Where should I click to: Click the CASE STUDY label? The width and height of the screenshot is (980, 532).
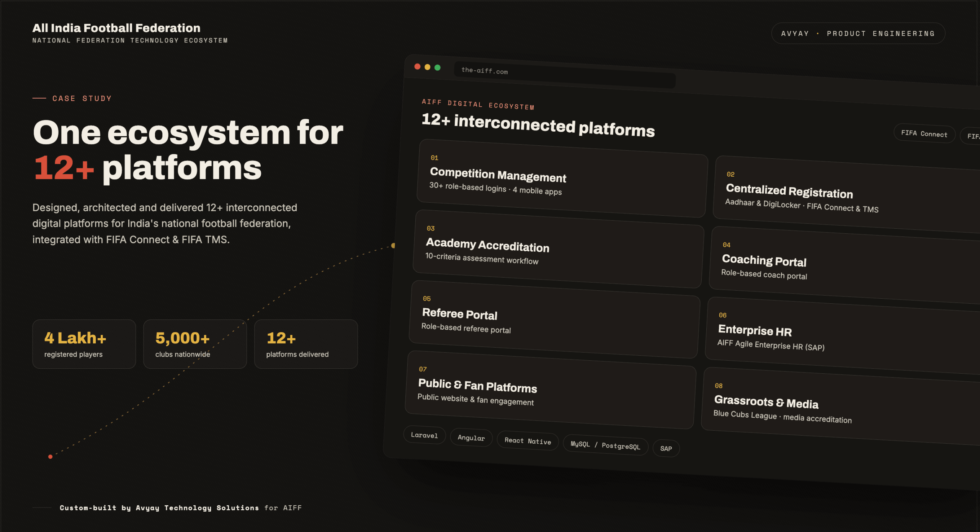tap(82, 98)
